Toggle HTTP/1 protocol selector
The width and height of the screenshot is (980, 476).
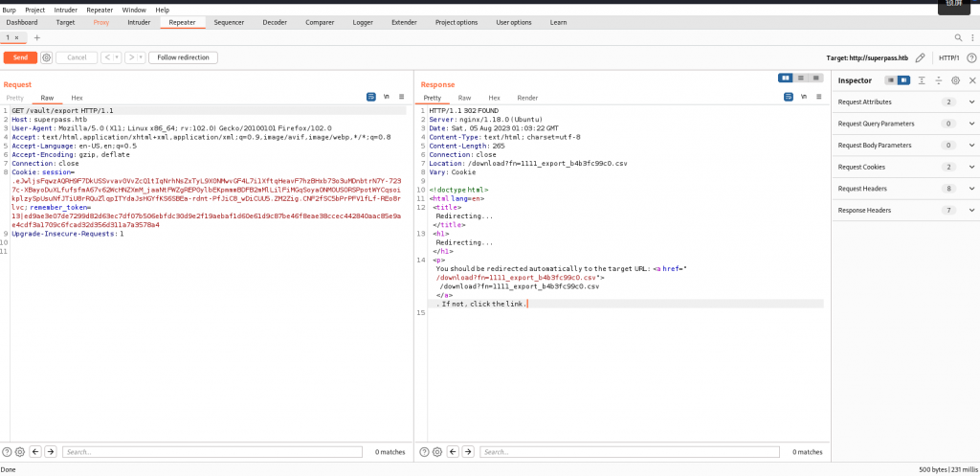point(948,57)
